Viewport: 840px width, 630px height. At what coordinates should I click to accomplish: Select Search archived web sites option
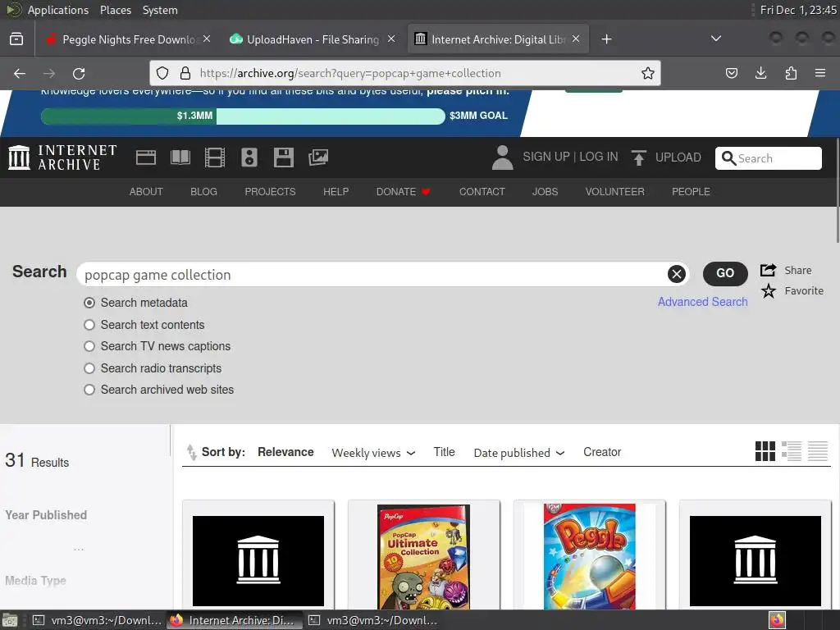coord(89,390)
